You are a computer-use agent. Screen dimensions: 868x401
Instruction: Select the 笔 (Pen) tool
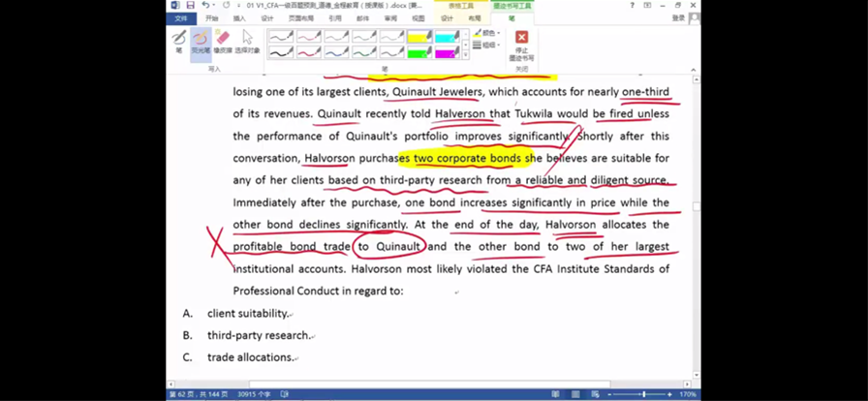(x=178, y=42)
